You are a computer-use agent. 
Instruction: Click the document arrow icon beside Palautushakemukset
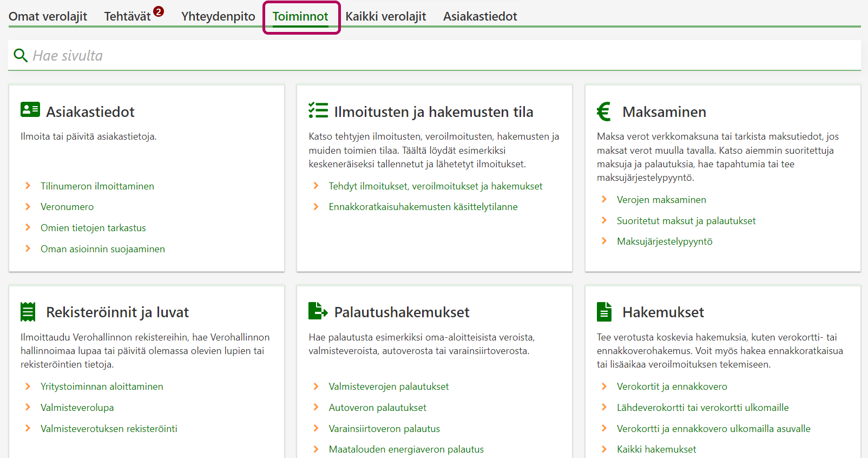point(318,311)
